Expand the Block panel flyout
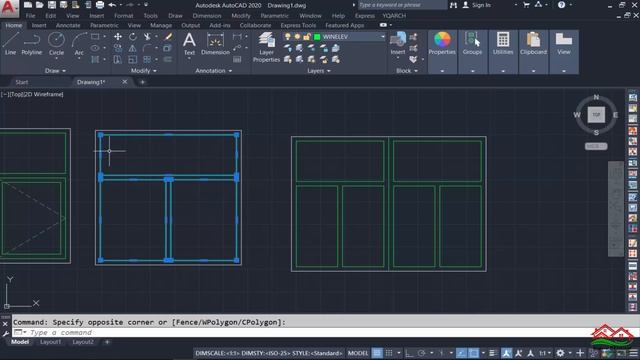 407,71
